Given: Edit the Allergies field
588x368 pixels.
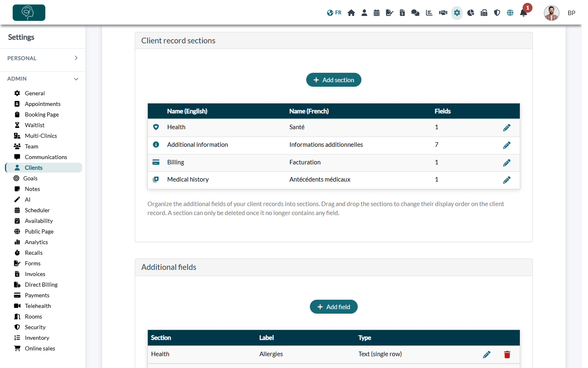Looking at the screenshot, I should pyautogui.click(x=487, y=355).
